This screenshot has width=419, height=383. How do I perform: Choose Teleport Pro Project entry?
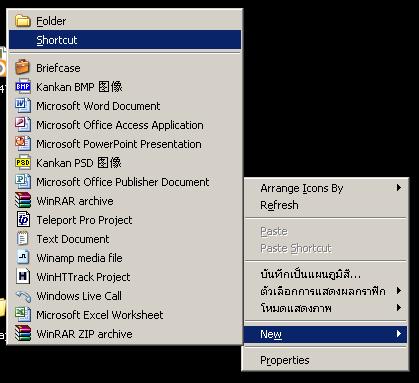[x=125, y=220]
